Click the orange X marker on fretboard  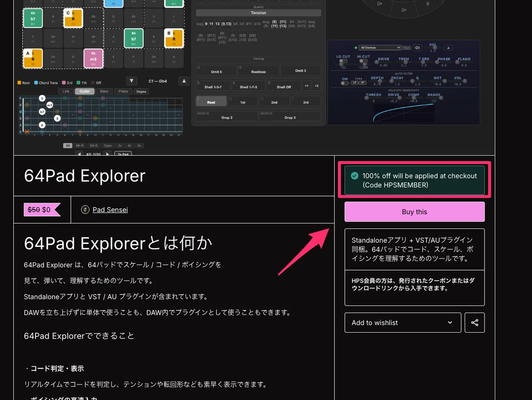coord(27,132)
